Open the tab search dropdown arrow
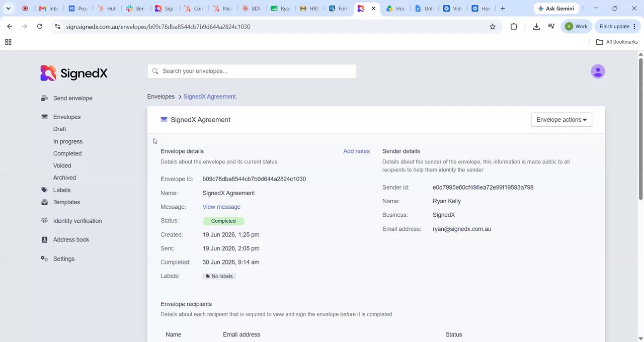 pyautogui.click(x=9, y=9)
